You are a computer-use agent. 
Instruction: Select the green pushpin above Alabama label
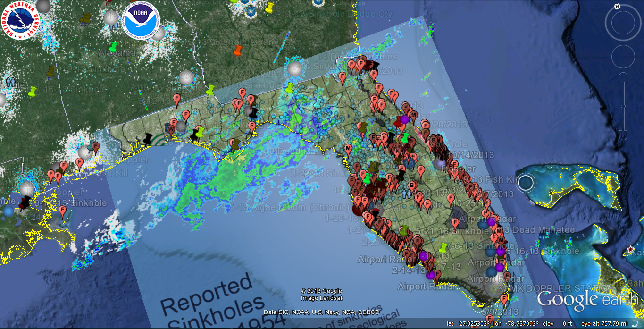(x=113, y=47)
